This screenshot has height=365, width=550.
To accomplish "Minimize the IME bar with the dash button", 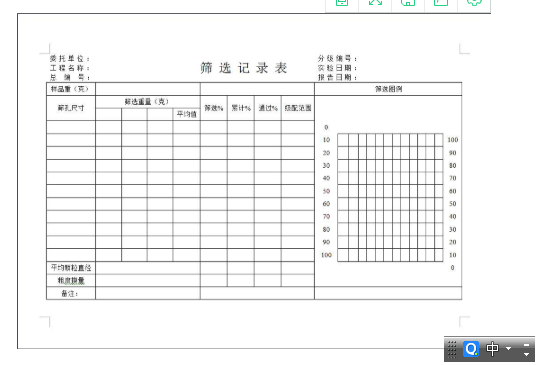I will pyautogui.click(x=526, y=345).
